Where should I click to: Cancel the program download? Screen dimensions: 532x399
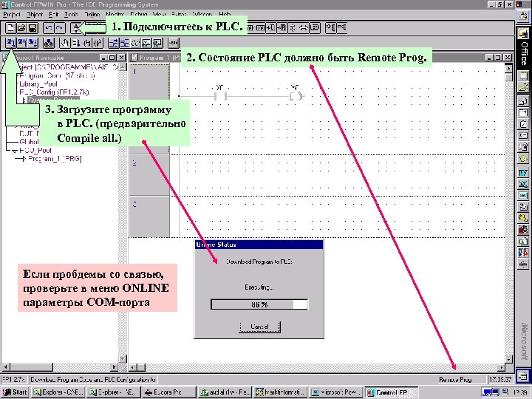click(259, 327)
